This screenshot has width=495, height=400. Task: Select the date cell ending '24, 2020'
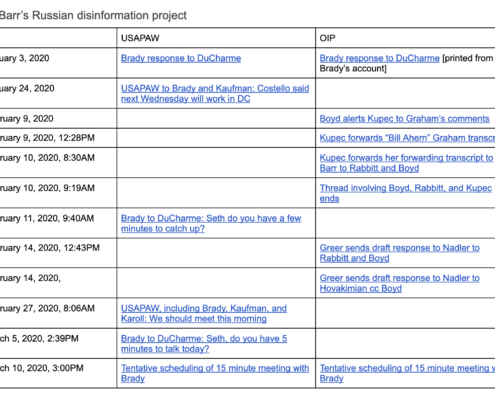[x=58, y=93]
